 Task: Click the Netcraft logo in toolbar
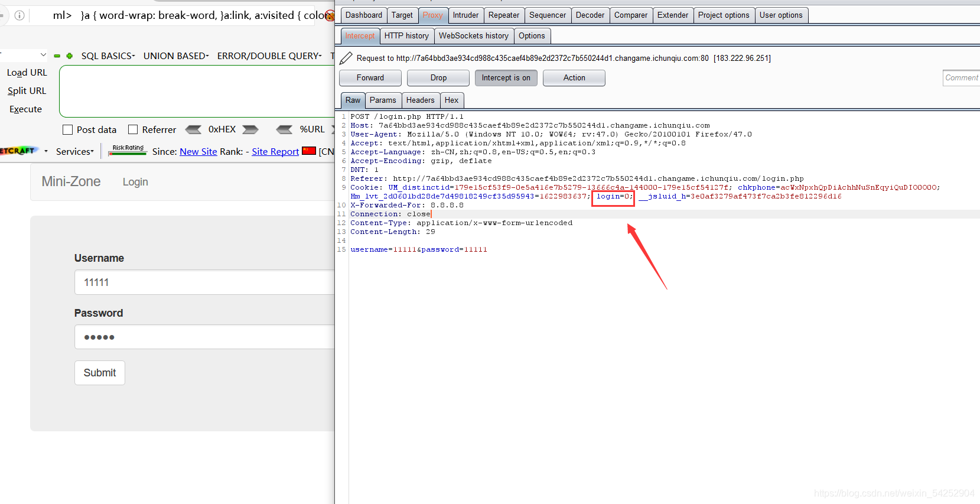[19, 151]
